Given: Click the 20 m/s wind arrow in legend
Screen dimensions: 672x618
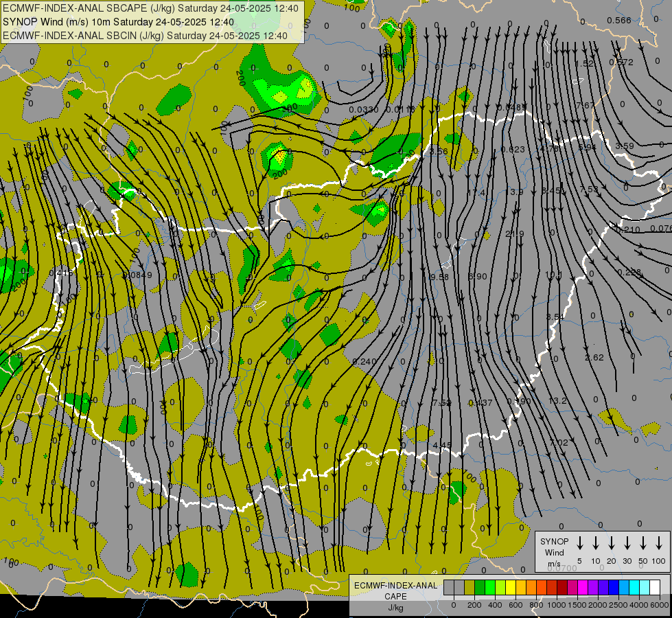Looking at the screenshot, I should click(612, 543).
